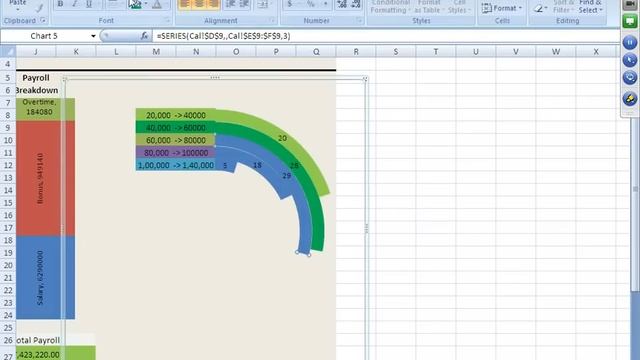This screenshot has height=360, width=640.
Task: Open the Clipboard dialog launcher
Action: point(43,20)
